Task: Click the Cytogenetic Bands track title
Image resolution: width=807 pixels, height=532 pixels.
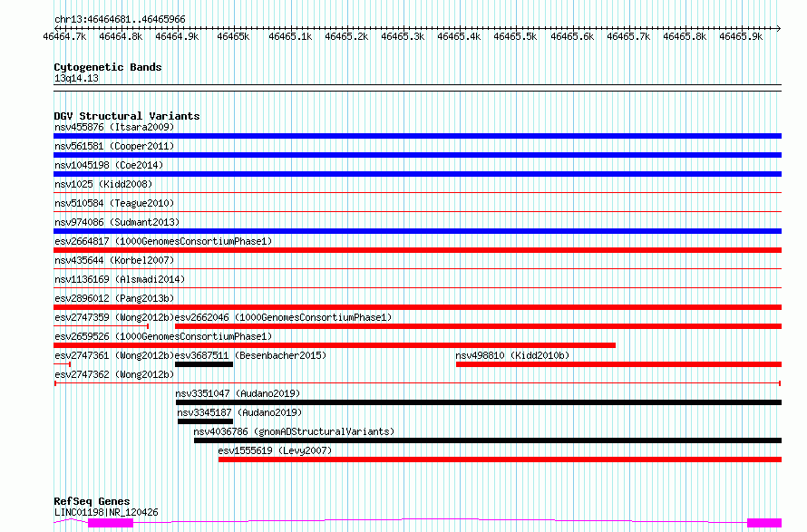Action: pos(108,67)
